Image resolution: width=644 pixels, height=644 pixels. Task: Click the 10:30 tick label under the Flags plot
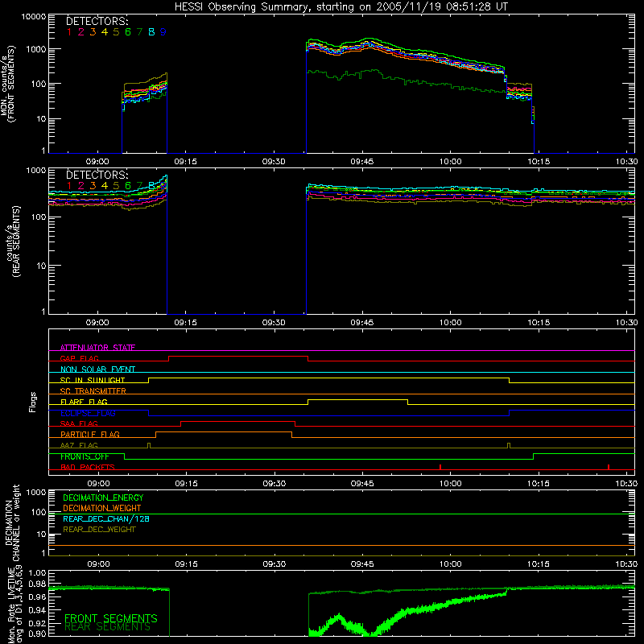point(627,484)
